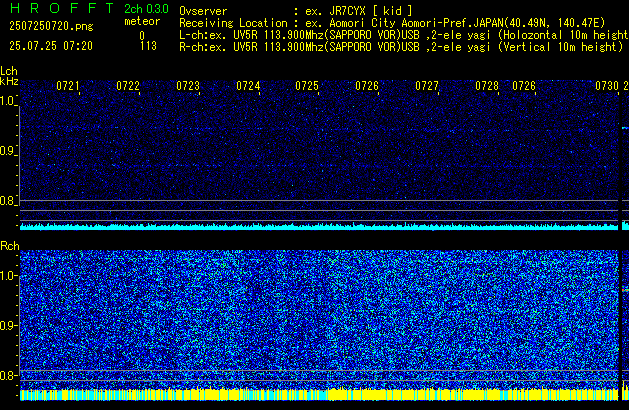Click the 1.0 kHz tick in Lch
Viewport: 629px width, 410px height.
point(8,101)
